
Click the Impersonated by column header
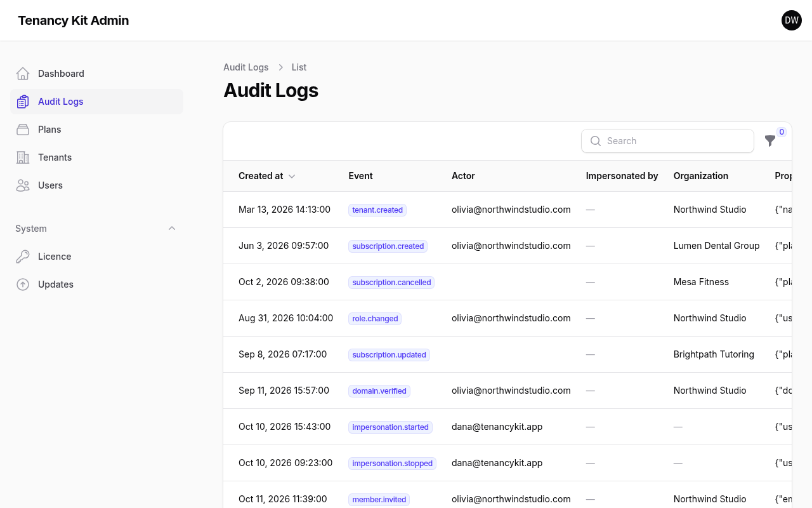coord(622,176)
